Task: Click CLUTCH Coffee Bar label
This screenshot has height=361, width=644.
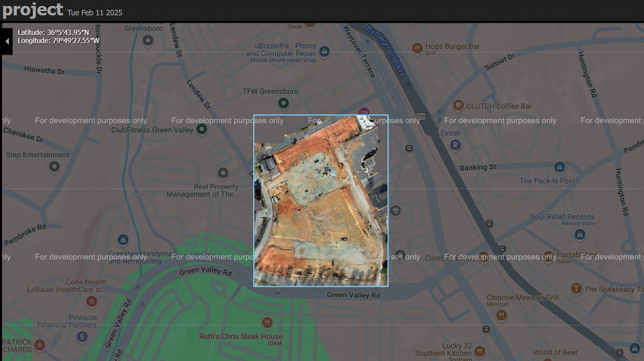Action: (x=499, y=107)
